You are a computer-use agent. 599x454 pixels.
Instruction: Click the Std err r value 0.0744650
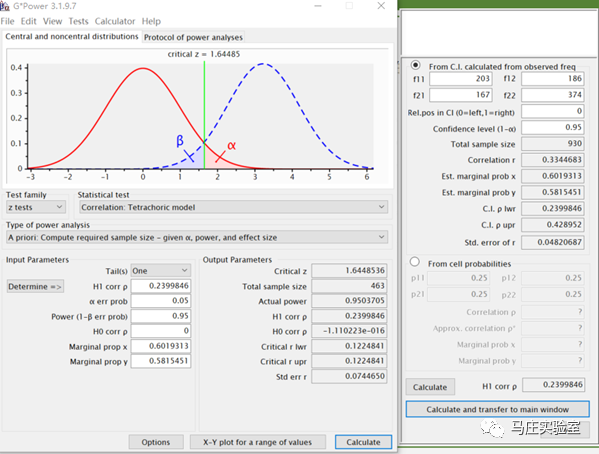(x=349, y=376)
